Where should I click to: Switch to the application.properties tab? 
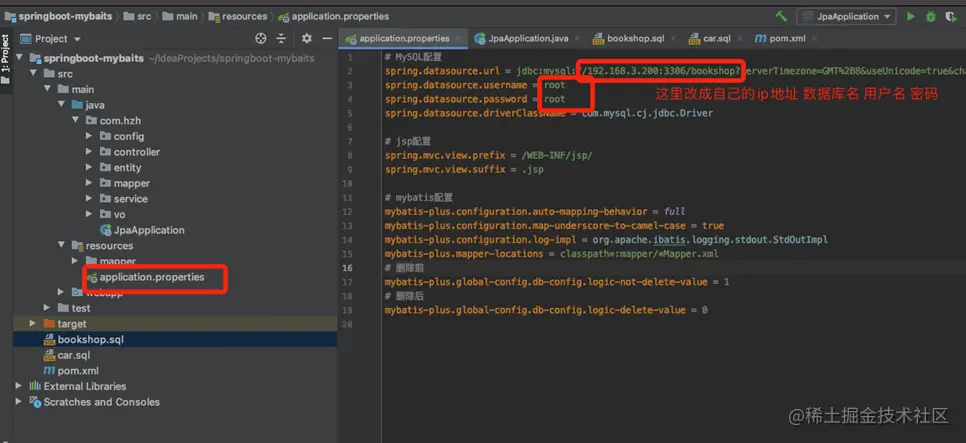404,38
